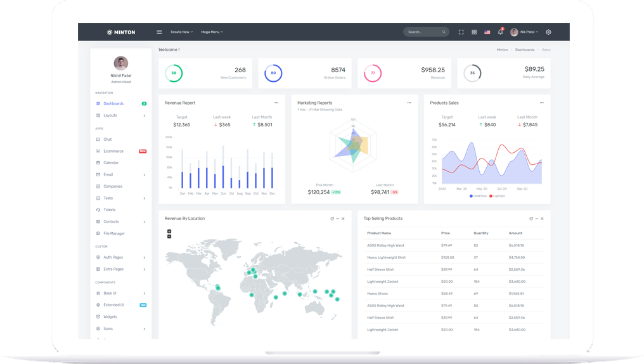Click the search input field
The width and height of the screenshot is (644, 364).
pos(422,32)
